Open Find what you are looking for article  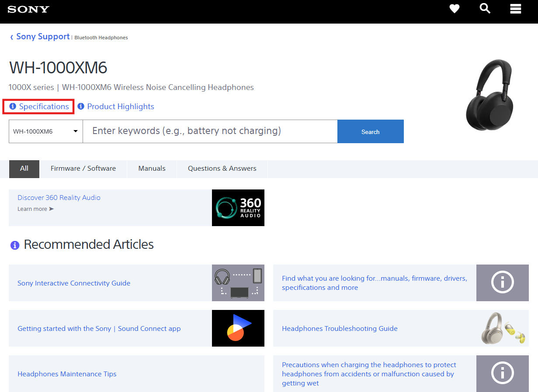click(375, 283)
